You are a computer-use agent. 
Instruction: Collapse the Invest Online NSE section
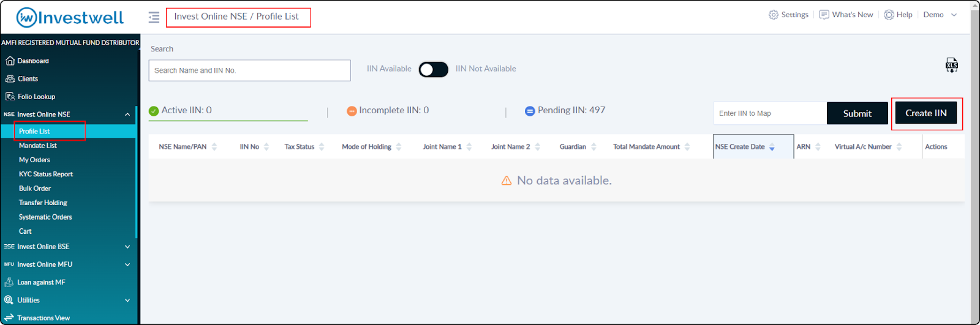point(127,114)
